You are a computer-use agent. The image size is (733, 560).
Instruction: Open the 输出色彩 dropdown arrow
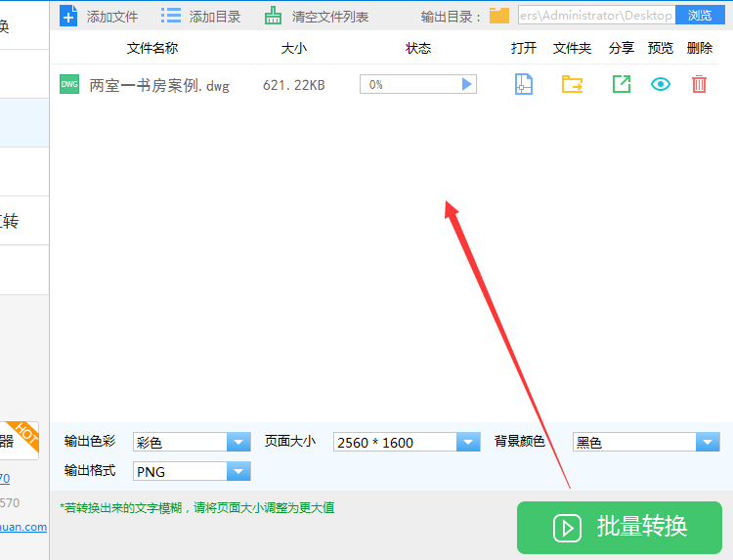[238, 442]
